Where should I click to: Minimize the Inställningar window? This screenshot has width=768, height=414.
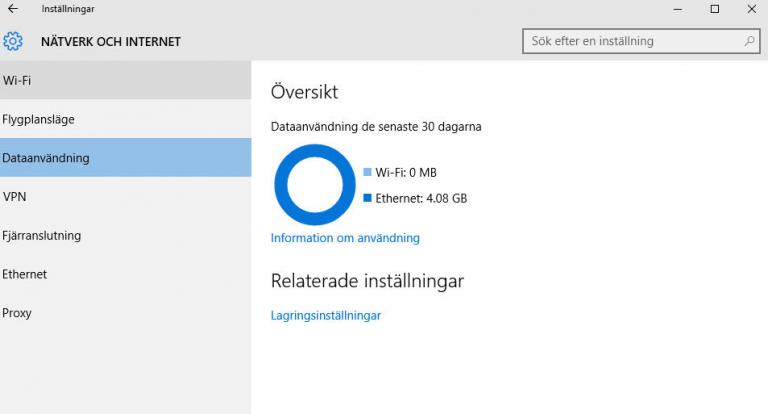(x=678, y=9)
